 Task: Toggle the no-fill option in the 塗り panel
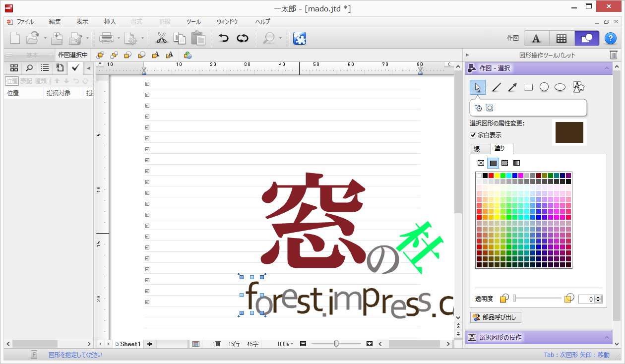tap(481, 163)
